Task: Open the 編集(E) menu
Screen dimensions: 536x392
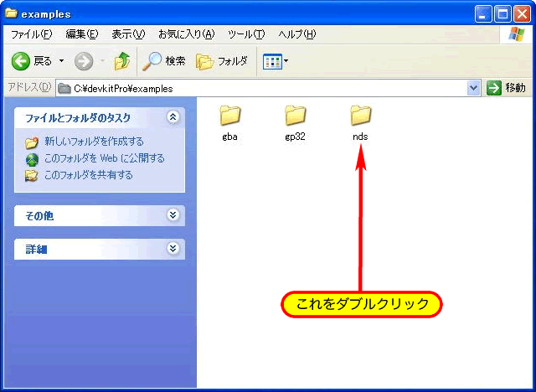Action: click(x=82, y=34)
